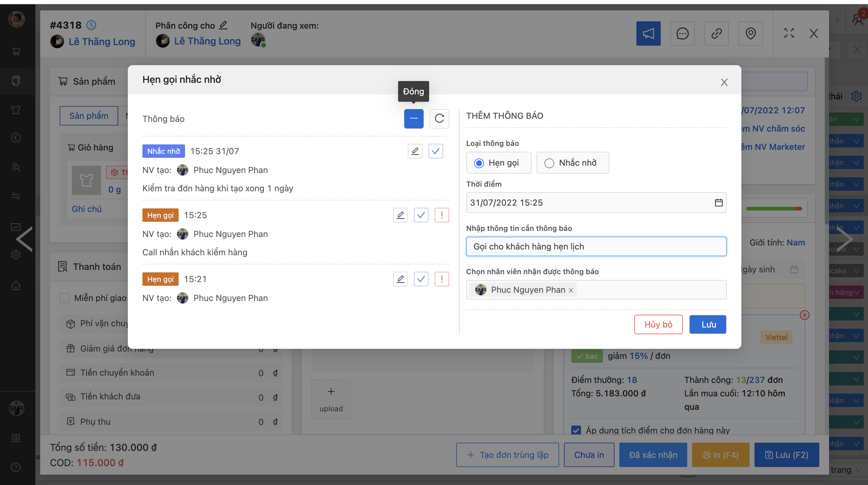This screenshot has height=485, width=868.
Task: Click the megaphone notification button
Action: 648,34
